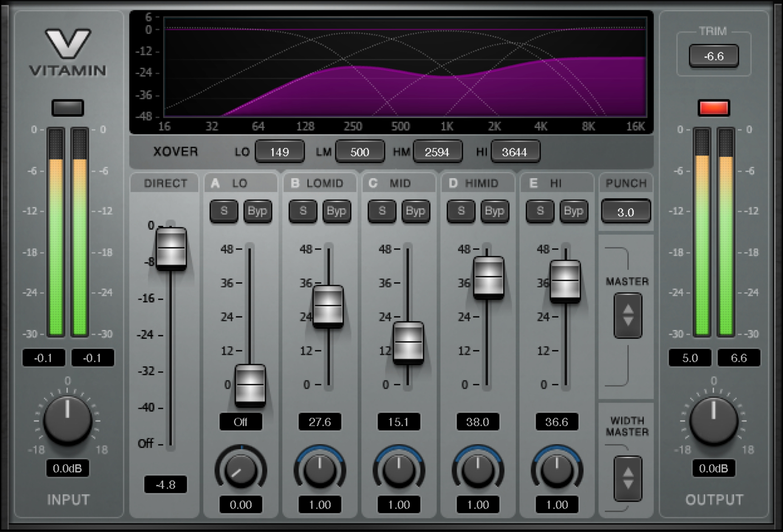This screenshot has width=783, height=532.
Task: Click the red output clip indicator
Action: click(713, 108)
